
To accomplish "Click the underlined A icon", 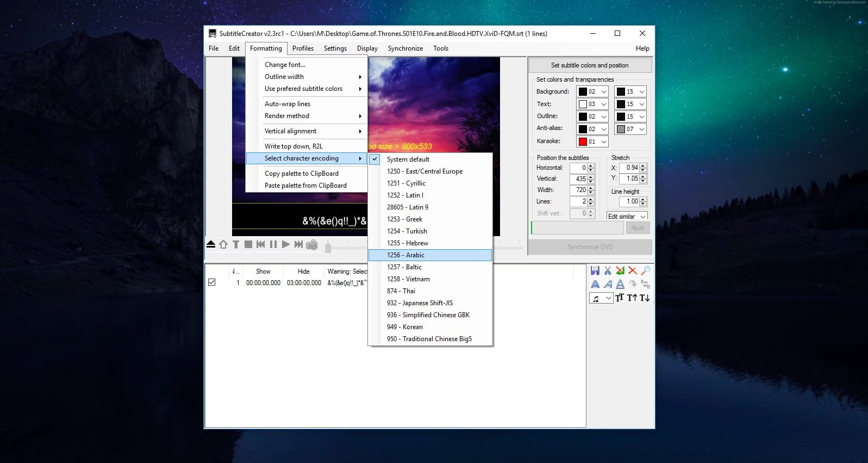I will 620,284.
